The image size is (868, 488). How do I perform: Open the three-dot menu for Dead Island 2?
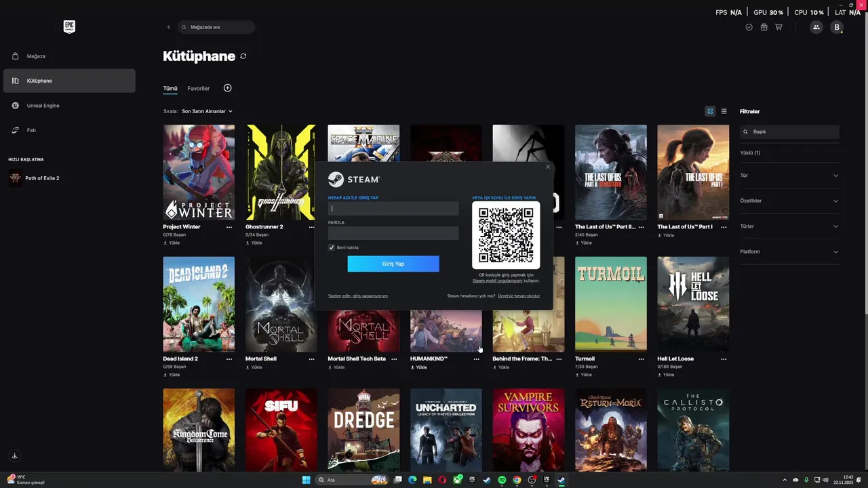(x=229, y=359)
